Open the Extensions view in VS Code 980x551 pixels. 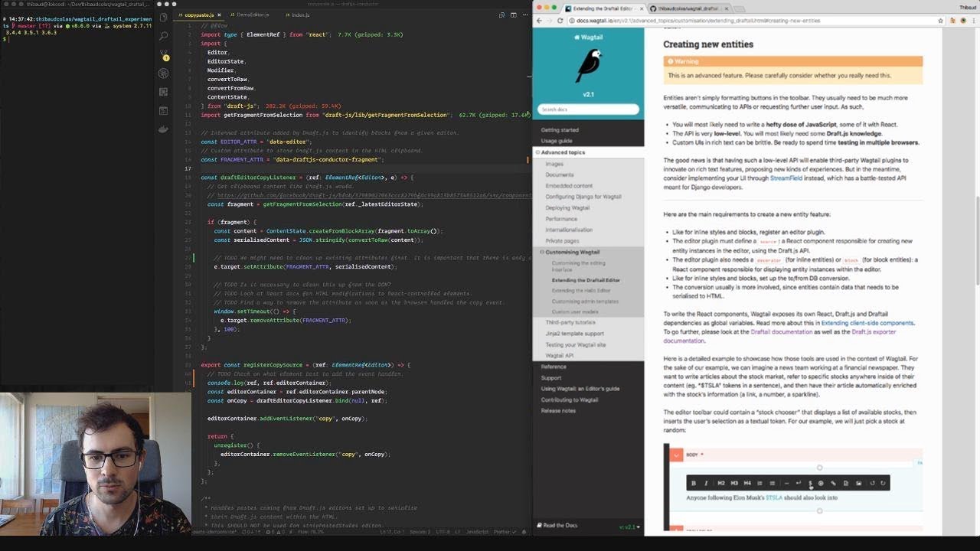coord(163,92)
